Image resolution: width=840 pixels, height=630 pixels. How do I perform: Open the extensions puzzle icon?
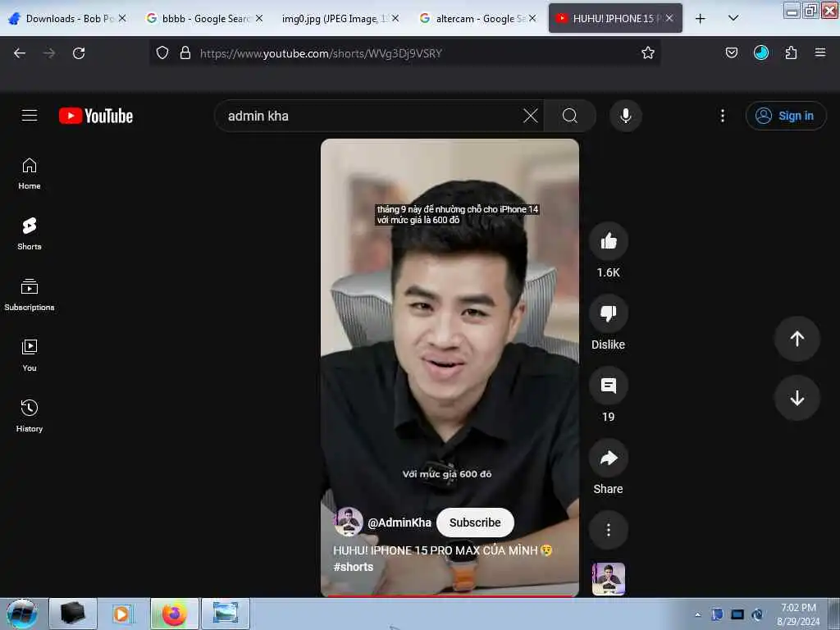click(x=791, y=52)
